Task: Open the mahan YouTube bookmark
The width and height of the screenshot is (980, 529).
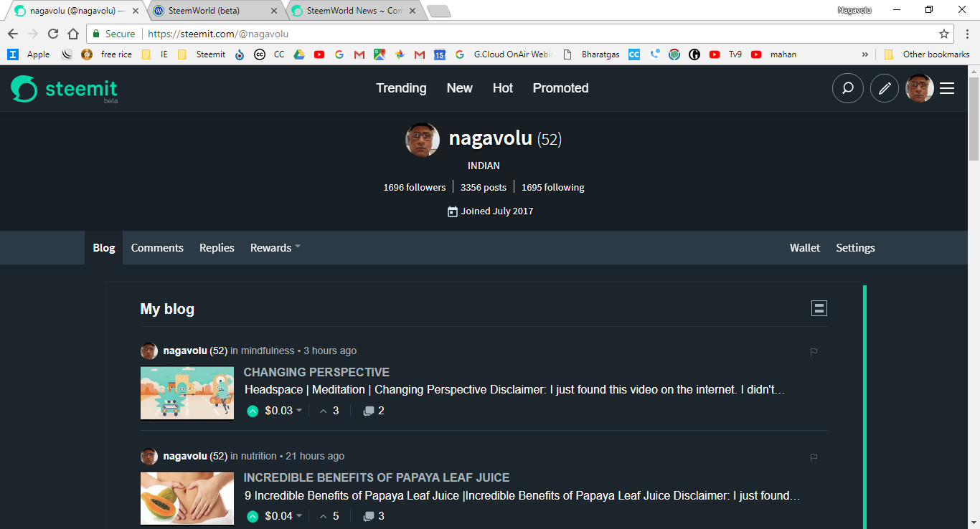Action: tap(773, 54)
